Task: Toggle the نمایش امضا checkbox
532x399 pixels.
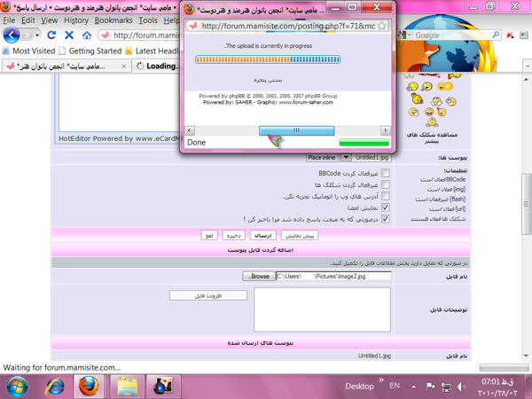Action: tap(386, 207)
